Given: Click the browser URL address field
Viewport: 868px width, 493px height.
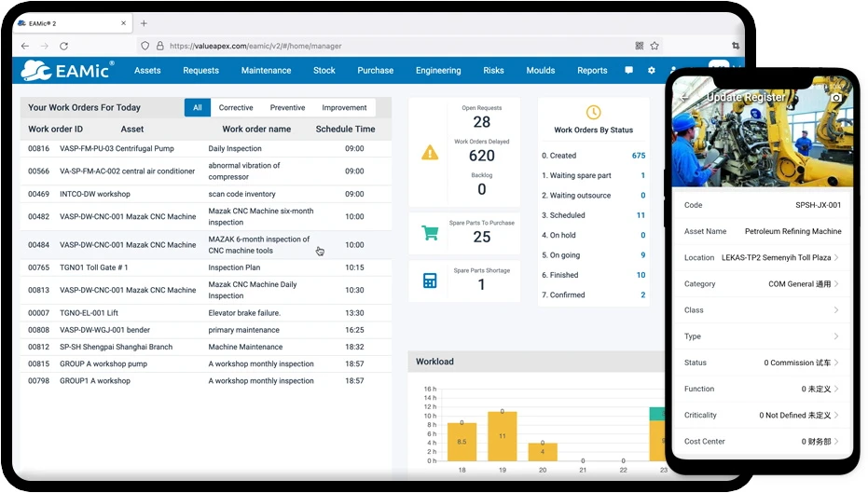Looking at the screenshot, I should tap(373, 46).
